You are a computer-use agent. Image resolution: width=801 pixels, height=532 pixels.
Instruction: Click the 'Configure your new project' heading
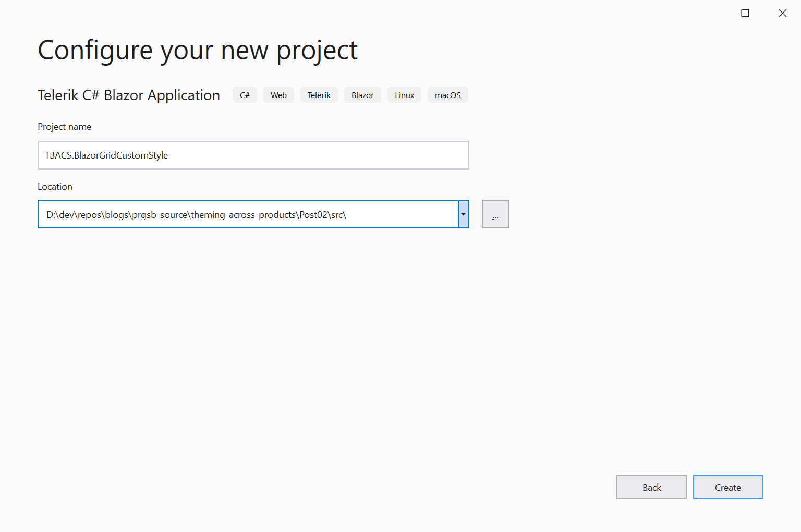pos(197,51)
